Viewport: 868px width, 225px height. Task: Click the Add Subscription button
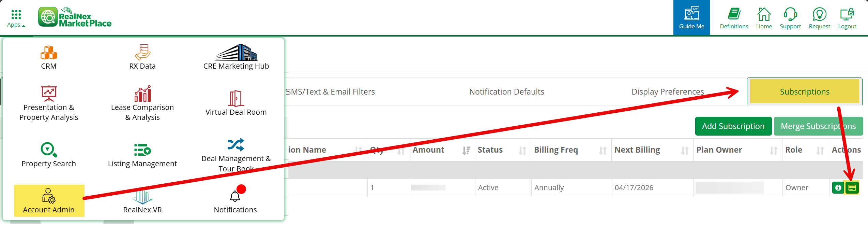(733, 126)
